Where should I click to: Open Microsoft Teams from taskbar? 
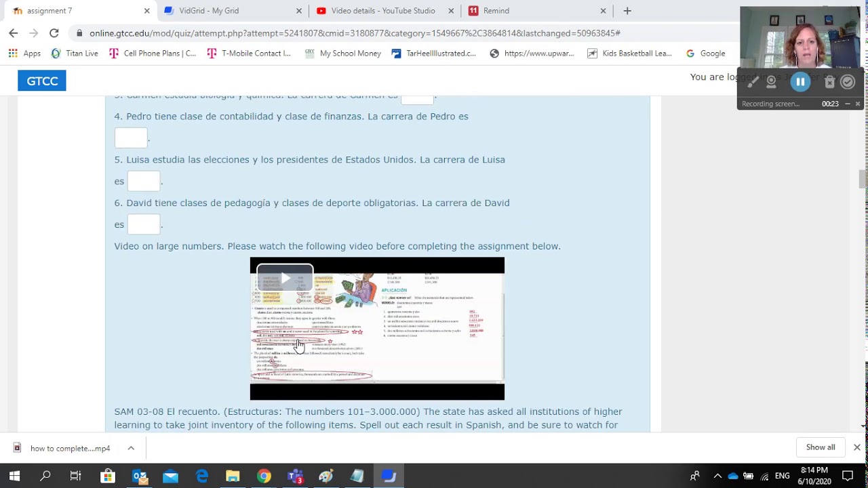tap(295, 476)
